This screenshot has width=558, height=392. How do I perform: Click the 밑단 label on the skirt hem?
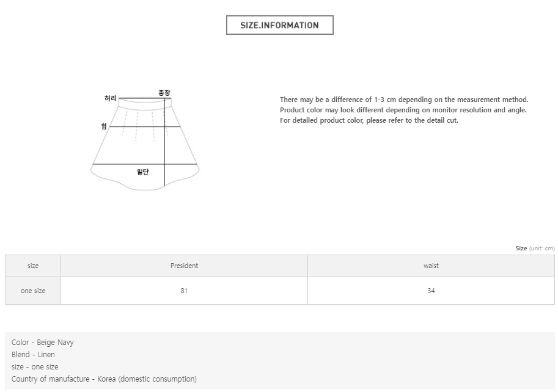143,172
